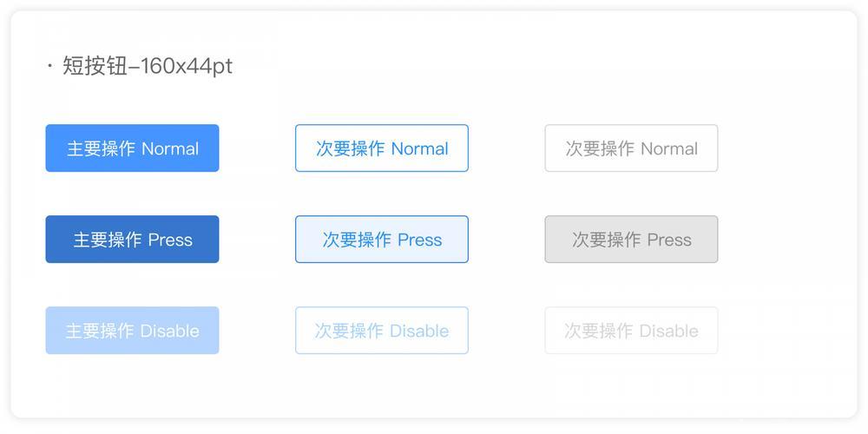Click the dark blue 主要操作 Press button
Screen dimensions: 868x434
tap(132, 240)
